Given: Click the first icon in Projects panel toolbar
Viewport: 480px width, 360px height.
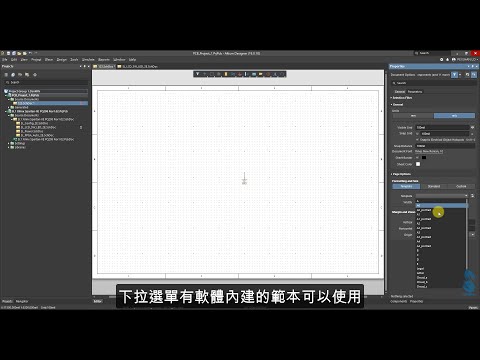Looking at the screenshot, I should pos(6,75).
